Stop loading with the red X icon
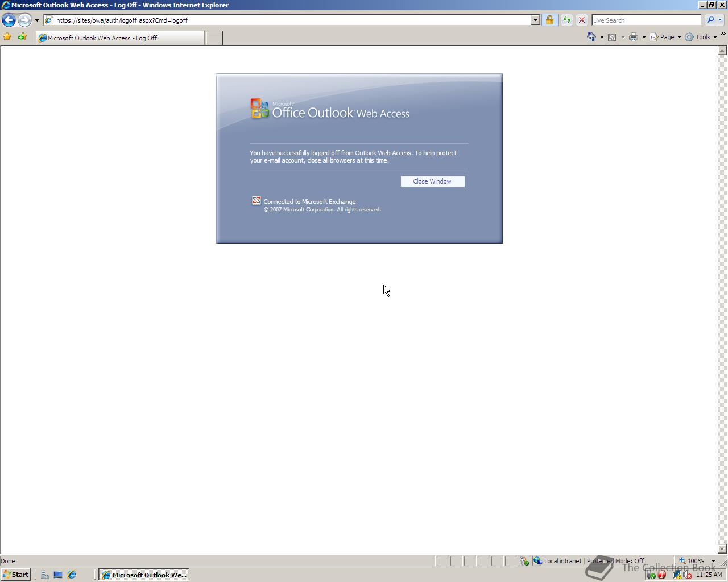728x582 pixels. (x=581, y=20)
